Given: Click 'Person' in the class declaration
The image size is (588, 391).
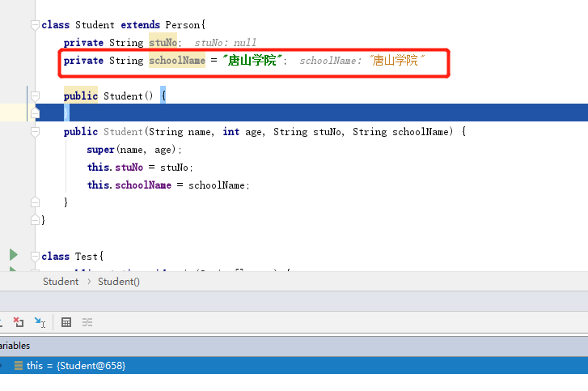Looking at the screenshot, I should click(x=183, y=25).
